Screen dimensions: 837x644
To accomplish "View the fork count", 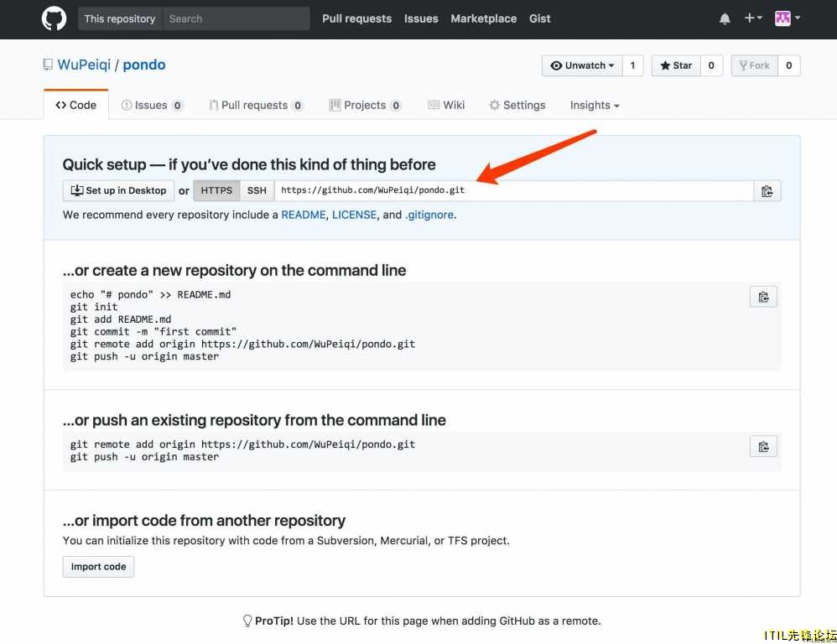I will click(x=789, y=65).
